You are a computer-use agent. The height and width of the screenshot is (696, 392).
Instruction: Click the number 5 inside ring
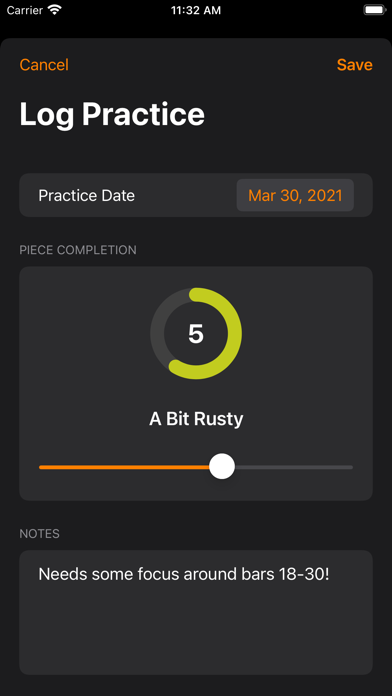coord(196,333)
